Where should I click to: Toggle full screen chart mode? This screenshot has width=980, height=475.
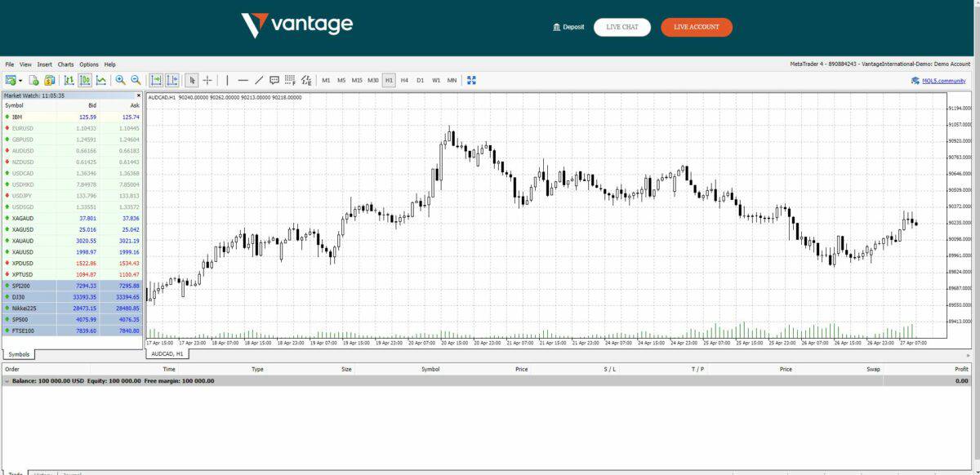(x=470, y=79)
